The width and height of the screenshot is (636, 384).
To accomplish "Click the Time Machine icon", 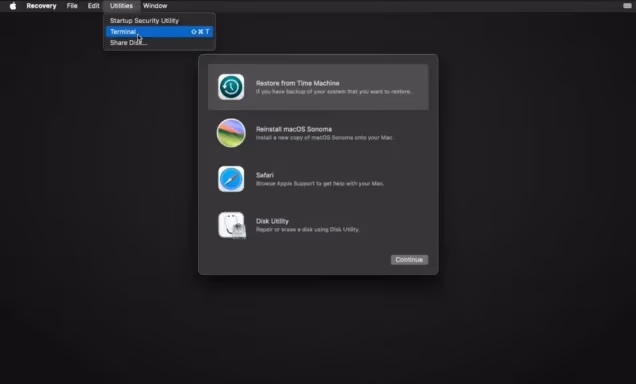I will 231,87.
